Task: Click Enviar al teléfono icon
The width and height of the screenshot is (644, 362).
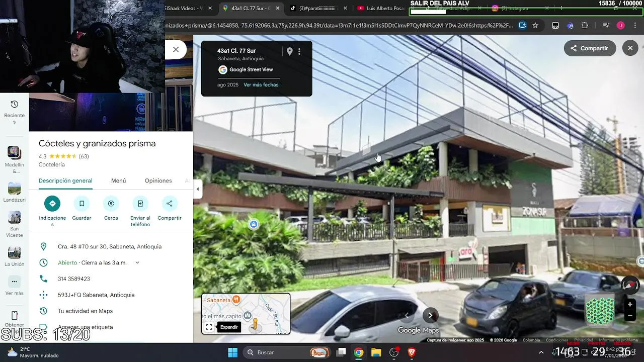Action: click(x=140, y=203)
